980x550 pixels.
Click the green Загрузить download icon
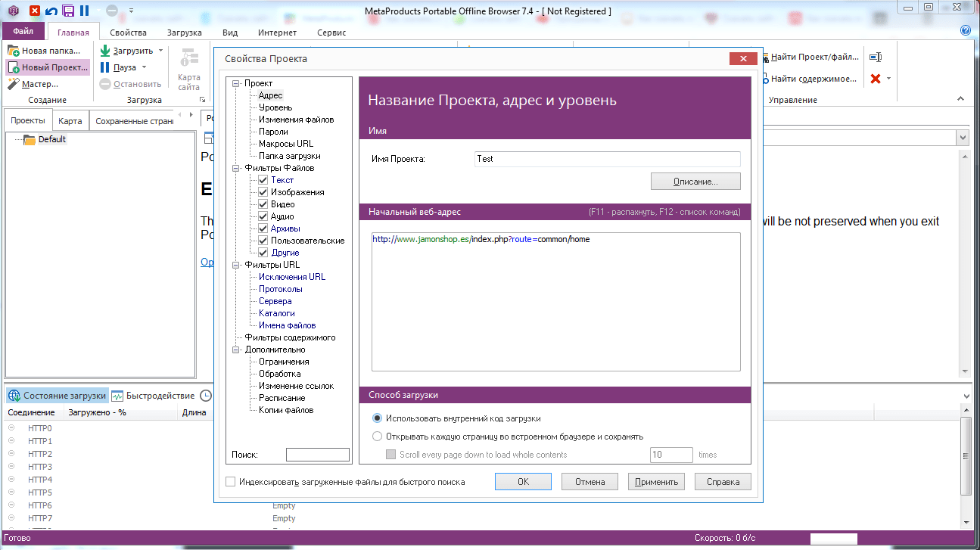coord(105,51)
